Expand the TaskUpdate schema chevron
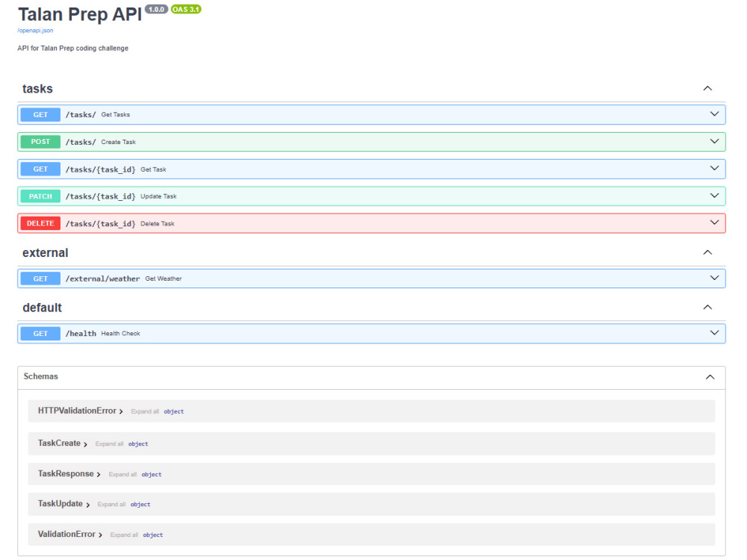The width and height of the screenshot is (747, 560). (x=87, y=505)
